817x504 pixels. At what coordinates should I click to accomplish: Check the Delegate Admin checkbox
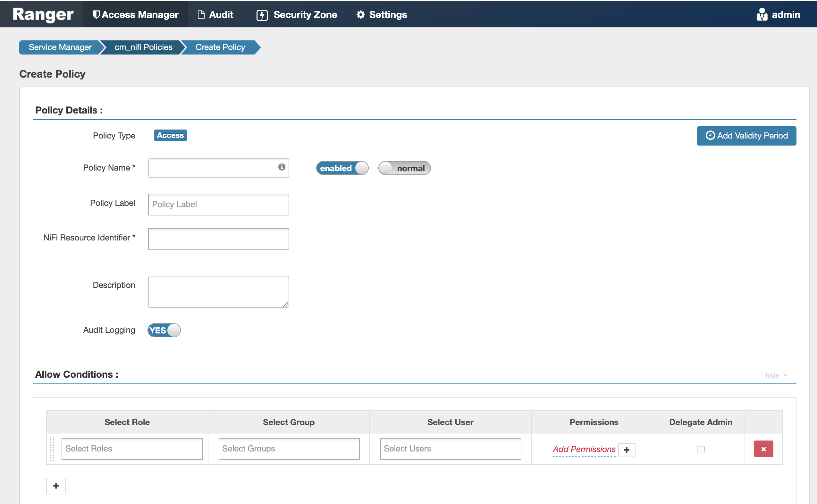tap(701, 449)
